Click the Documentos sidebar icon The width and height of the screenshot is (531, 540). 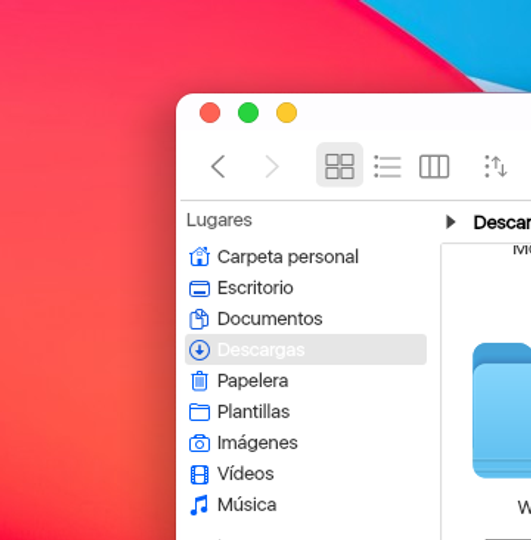(x=199, y=319)
